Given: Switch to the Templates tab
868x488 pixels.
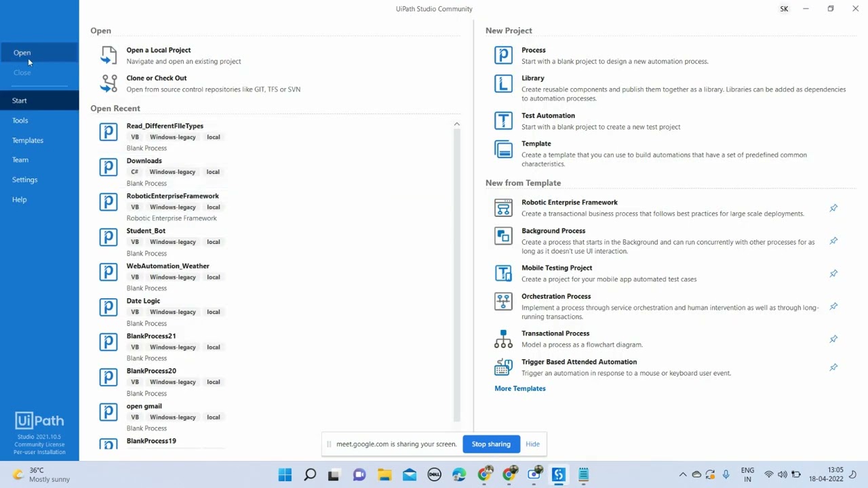Looking at the screenshot, I should pyautogui.click(x=39, y=140).
